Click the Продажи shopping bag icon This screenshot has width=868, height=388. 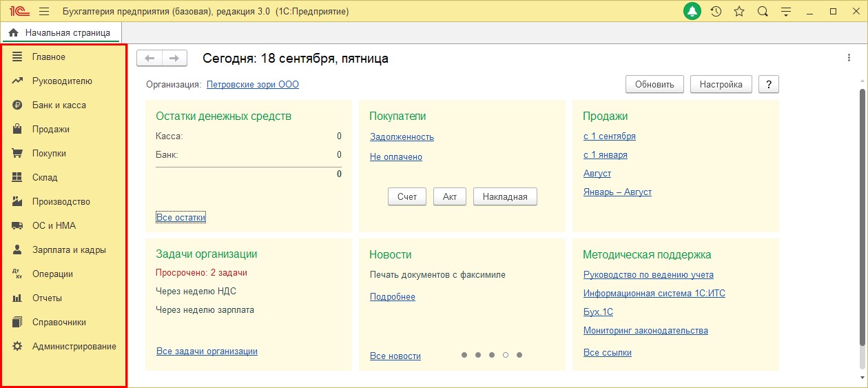[17, 129]
